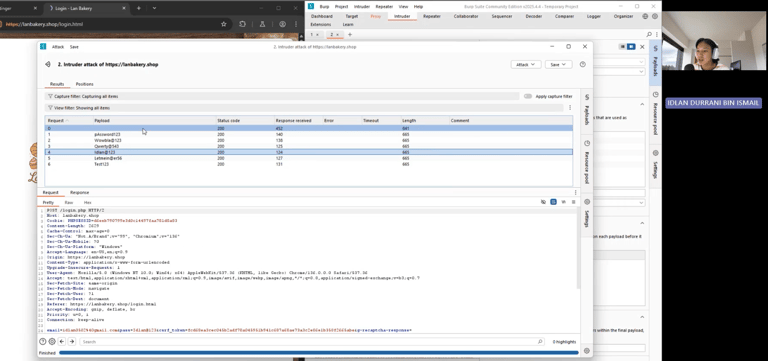Open Chrome tab search chevron
Viewport: 768px width, 361px height.
pos(154,8)
